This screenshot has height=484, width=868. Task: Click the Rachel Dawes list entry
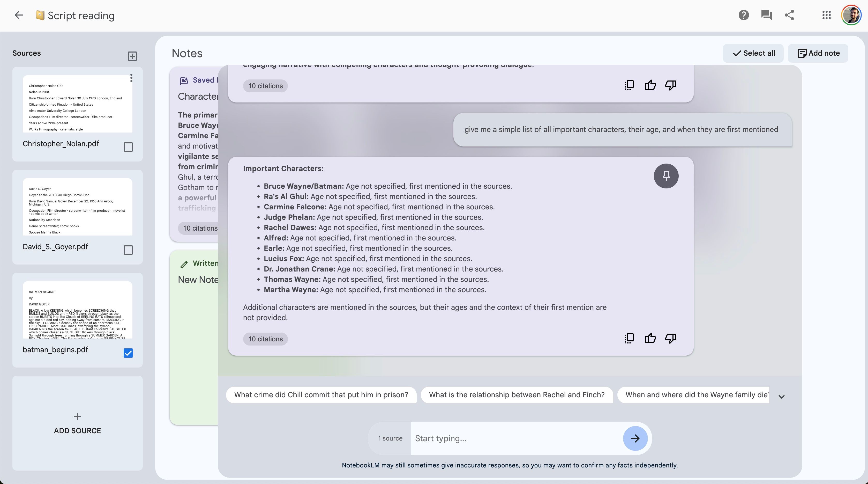pos(374,228)
